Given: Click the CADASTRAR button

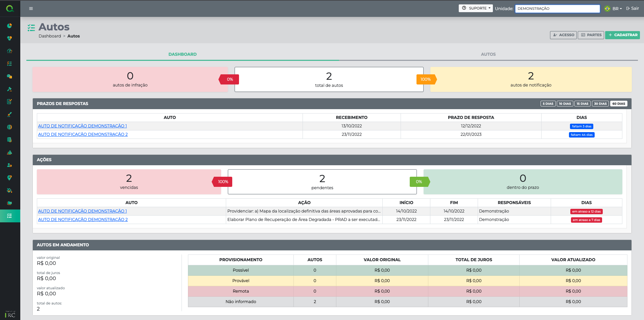Looking at the screenshot, I should 622,35.
